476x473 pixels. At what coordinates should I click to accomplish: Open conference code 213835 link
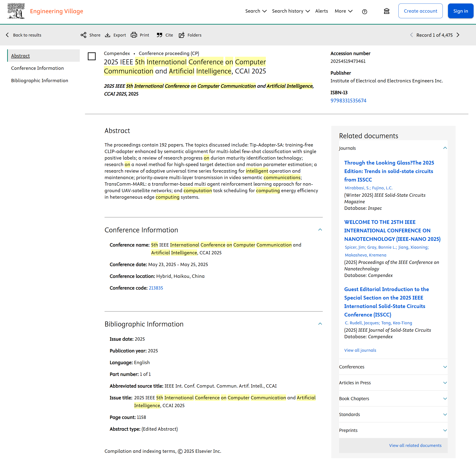156,288
